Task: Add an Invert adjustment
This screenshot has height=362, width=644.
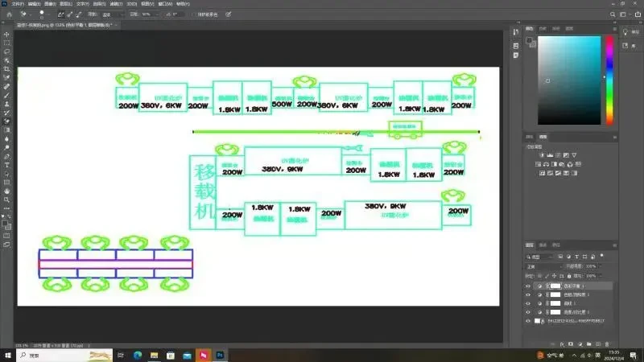Action: 542,173
